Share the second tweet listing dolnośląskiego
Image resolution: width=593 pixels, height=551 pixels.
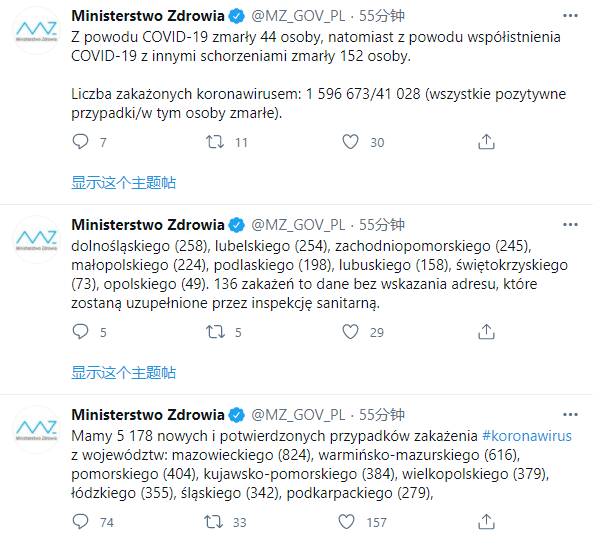point(486,332)
